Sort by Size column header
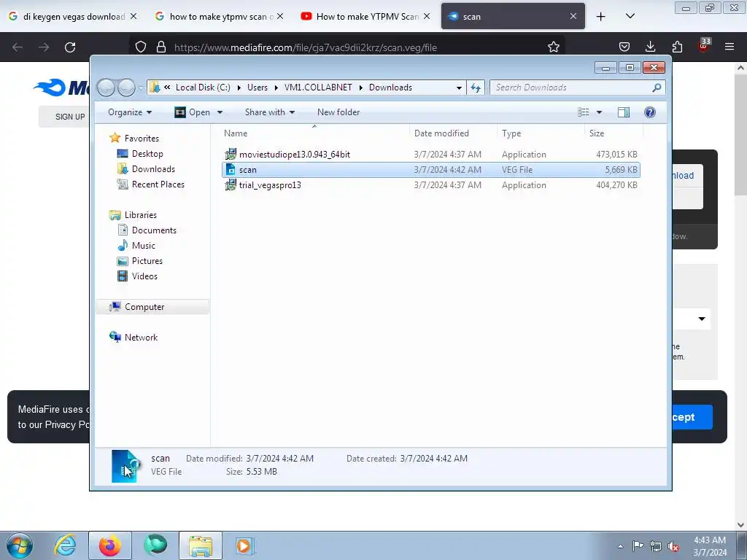This screenshot has width=747, height=560. [614, 133]
